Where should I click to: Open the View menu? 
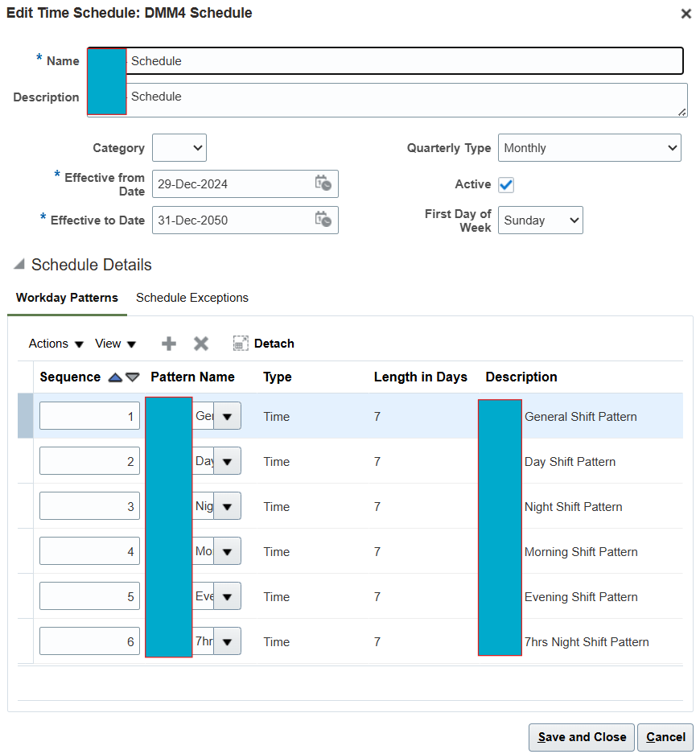(x=115, y=344)
